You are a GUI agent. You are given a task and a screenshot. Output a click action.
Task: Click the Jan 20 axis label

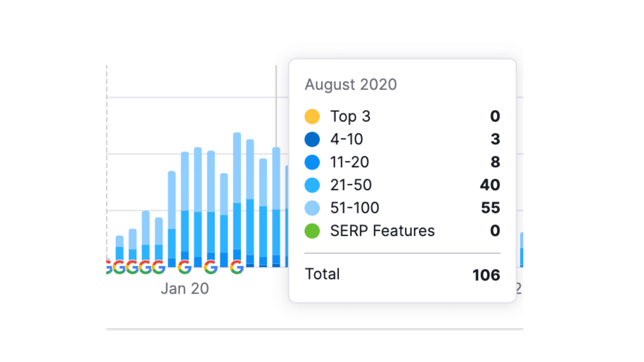pyautogui.click(x=185, y=289)
